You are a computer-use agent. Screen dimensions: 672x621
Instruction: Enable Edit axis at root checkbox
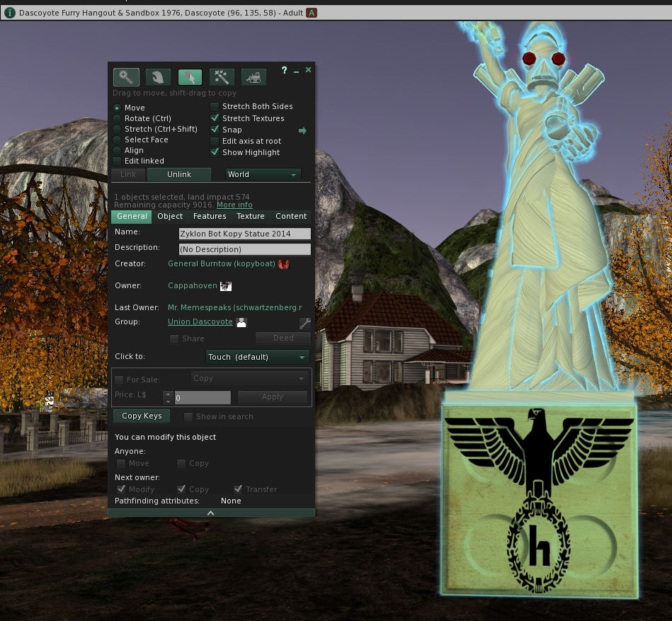(x=215, y=141)
